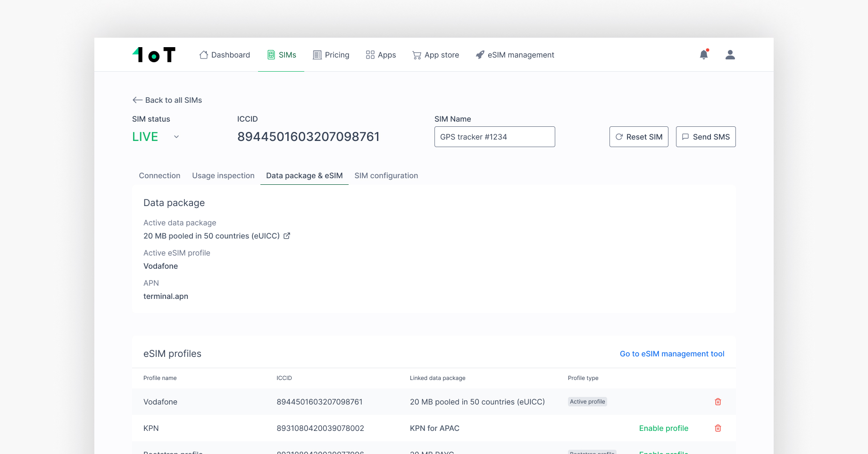Viewport: 868px width, 454px height.
Task: Expand the LIVE SIM status dropdown
Action: [x=176, y=137]
